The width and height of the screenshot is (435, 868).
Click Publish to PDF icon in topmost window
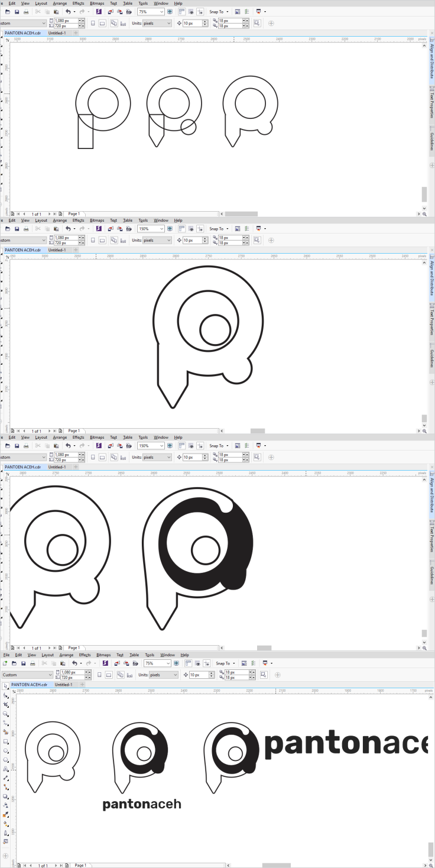(129, 11)
